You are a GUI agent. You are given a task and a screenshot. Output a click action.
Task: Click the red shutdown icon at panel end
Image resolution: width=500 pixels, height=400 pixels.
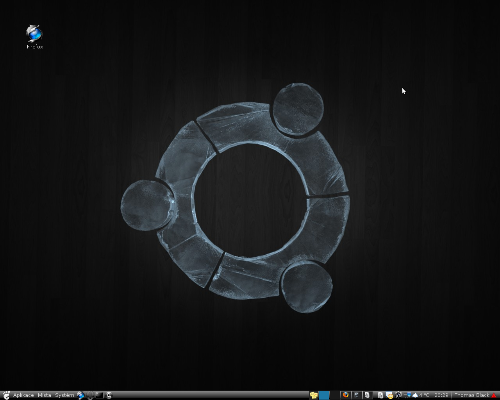(x=494, y=395)
